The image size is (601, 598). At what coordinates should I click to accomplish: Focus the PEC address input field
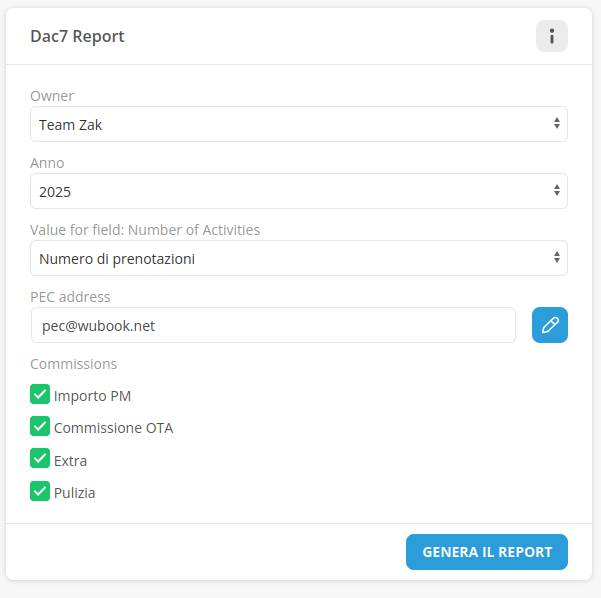coord(273,325)
